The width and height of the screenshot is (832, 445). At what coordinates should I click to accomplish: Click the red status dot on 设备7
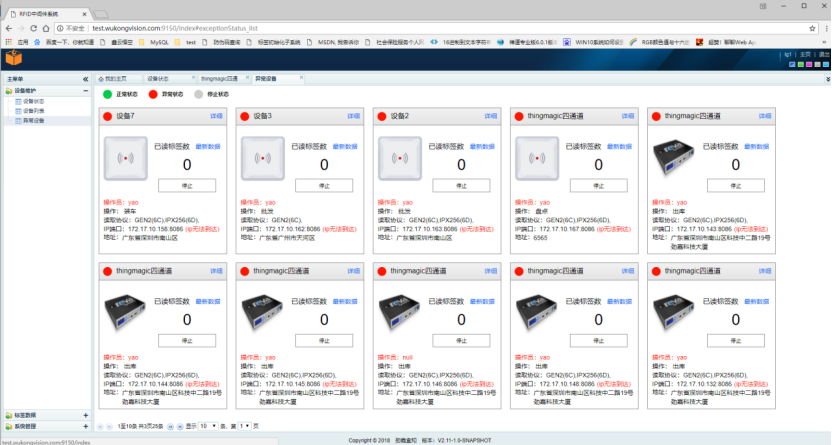point(108,116)
